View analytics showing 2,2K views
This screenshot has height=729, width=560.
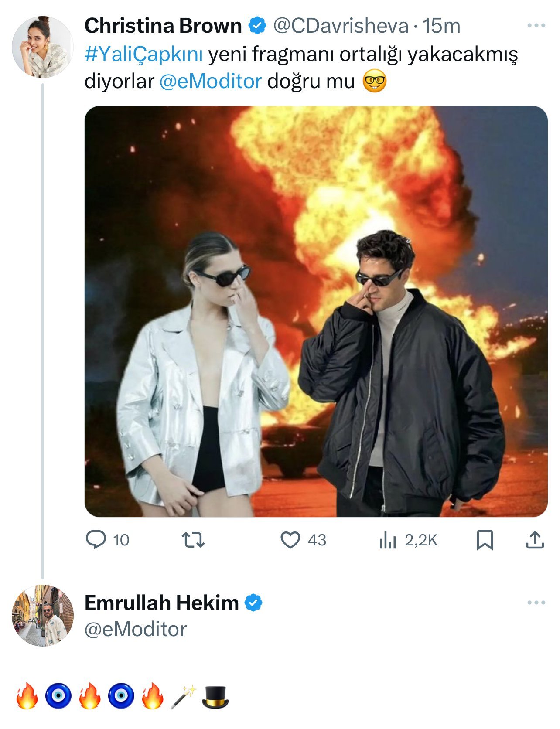388,540
